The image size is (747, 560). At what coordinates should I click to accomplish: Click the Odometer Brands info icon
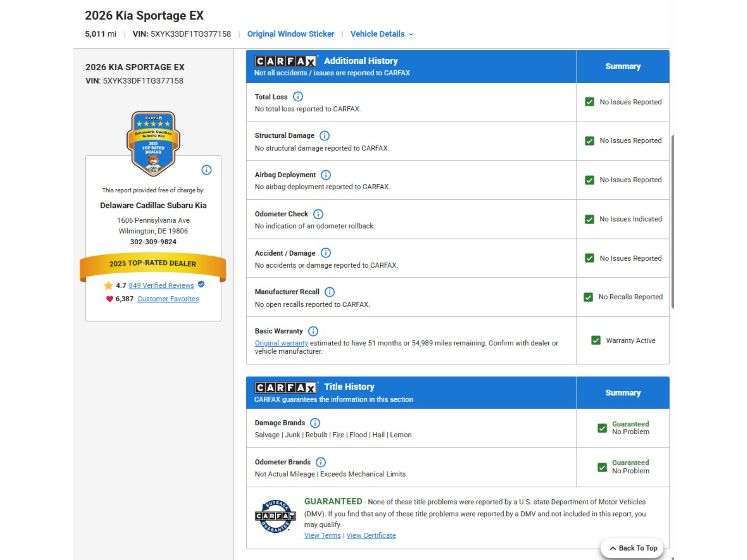321,462
